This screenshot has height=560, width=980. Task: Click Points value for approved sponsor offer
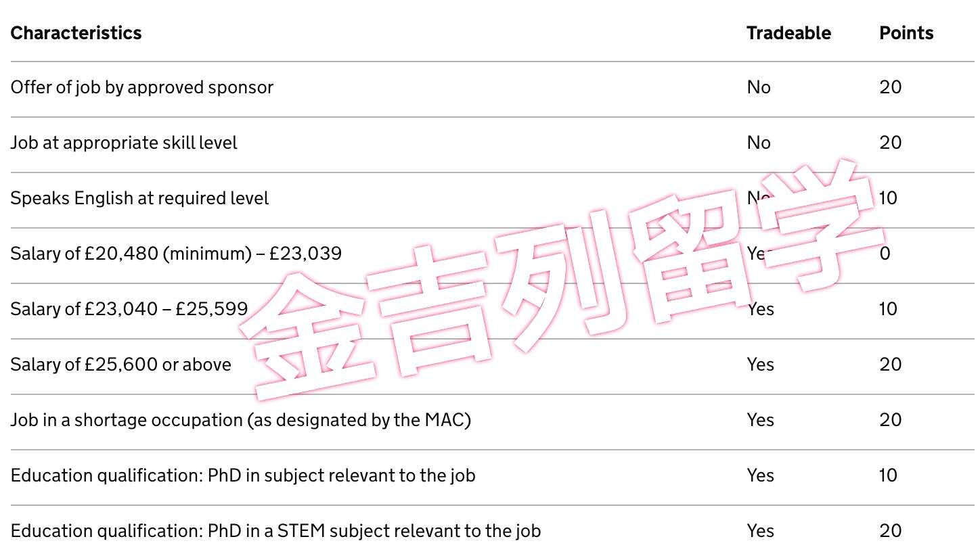coord(890,87)
